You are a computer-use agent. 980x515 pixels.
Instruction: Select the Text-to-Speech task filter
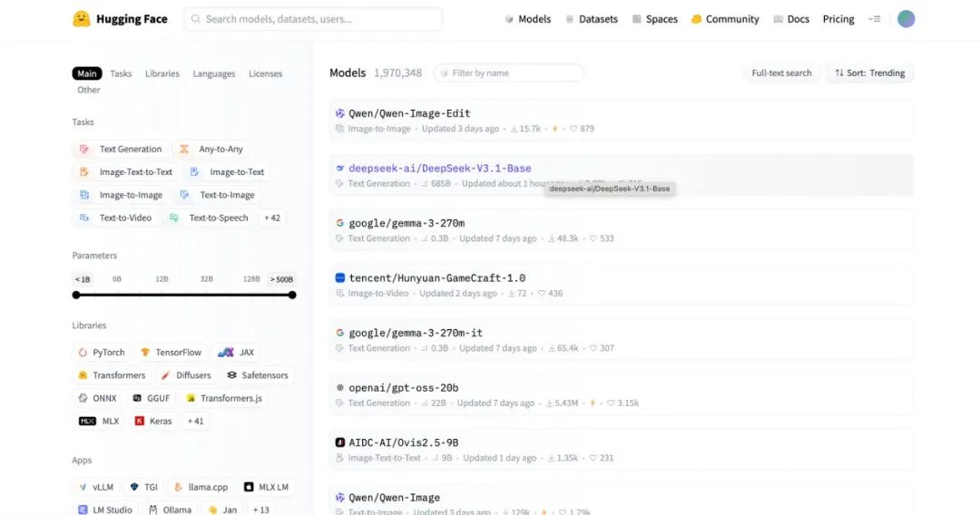coord(209,218)
